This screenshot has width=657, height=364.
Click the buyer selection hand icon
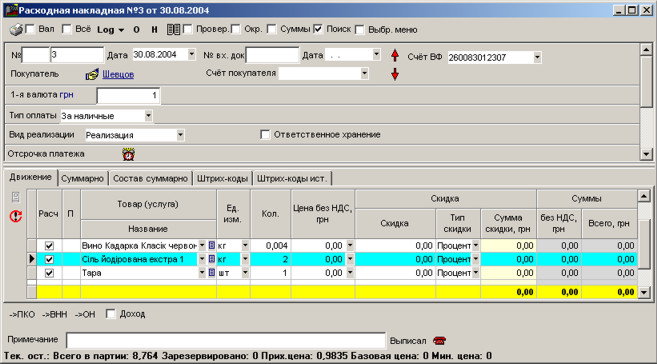(92, 74)
